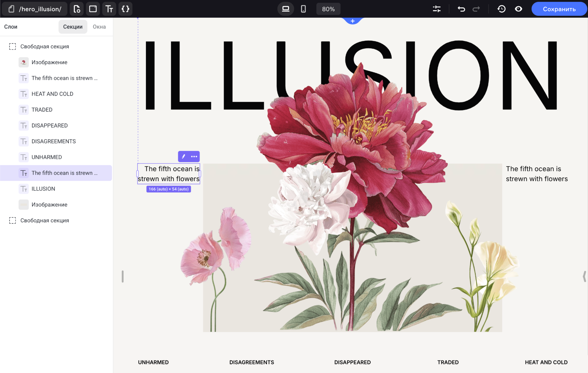The width and height of the screenshot is (588, 373).
Task: Toggle preview with the eye icon
Action: tap(518, 9)
